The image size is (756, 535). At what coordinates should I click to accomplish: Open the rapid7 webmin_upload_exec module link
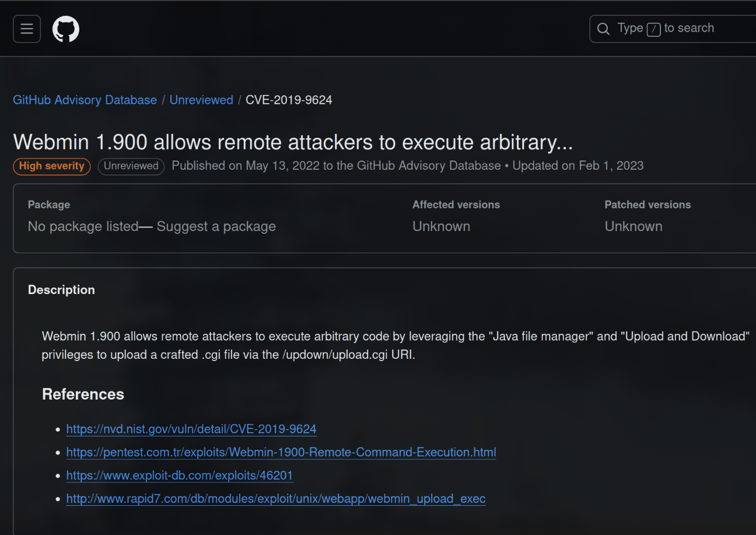(x=276, y=499)
